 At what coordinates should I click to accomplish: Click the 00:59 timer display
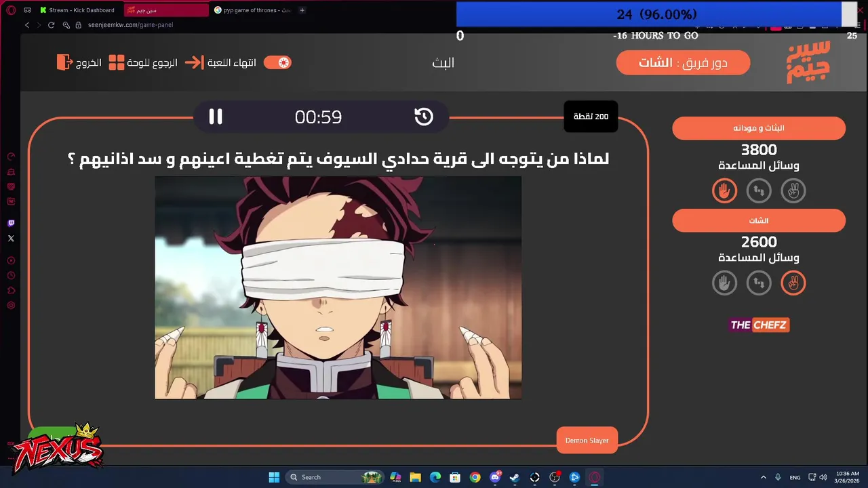pyautogui.click(x=318, y=117)
